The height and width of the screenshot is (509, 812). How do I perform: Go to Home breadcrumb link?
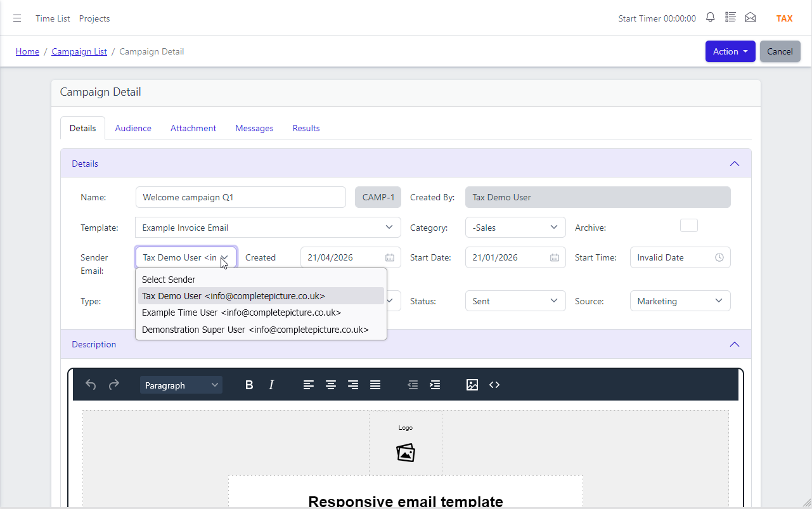point(27,51)
